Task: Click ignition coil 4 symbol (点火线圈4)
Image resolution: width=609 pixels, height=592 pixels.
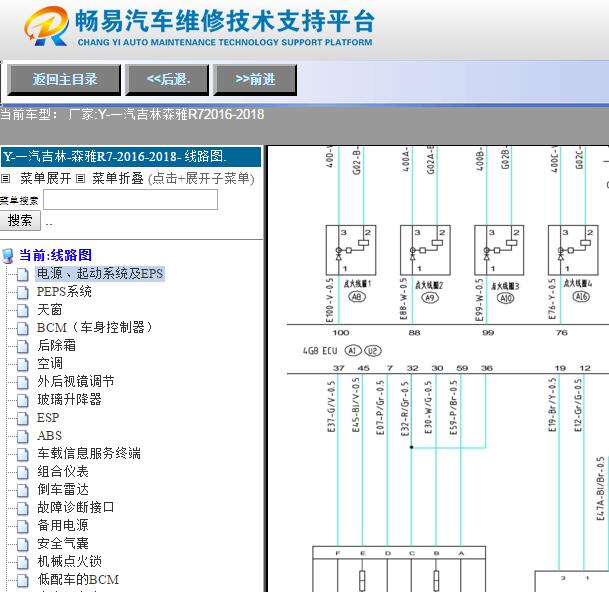Action: coord(573,250)
